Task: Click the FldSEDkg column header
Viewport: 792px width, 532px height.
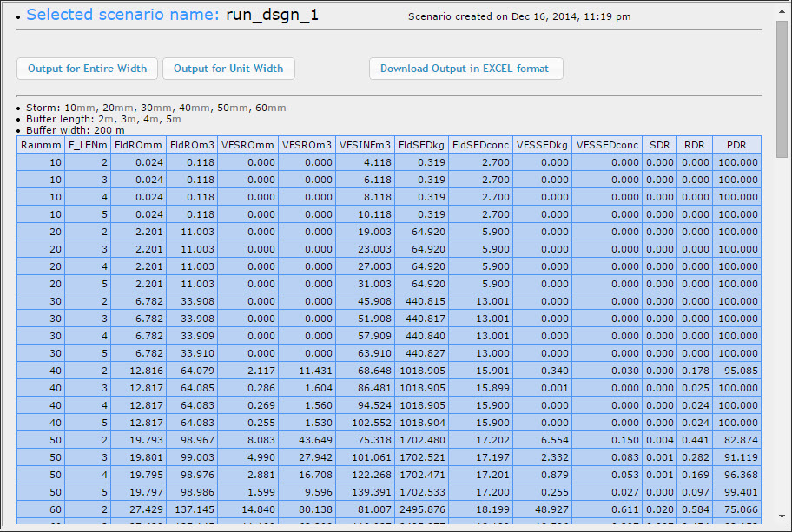Action: pos(422,145)
